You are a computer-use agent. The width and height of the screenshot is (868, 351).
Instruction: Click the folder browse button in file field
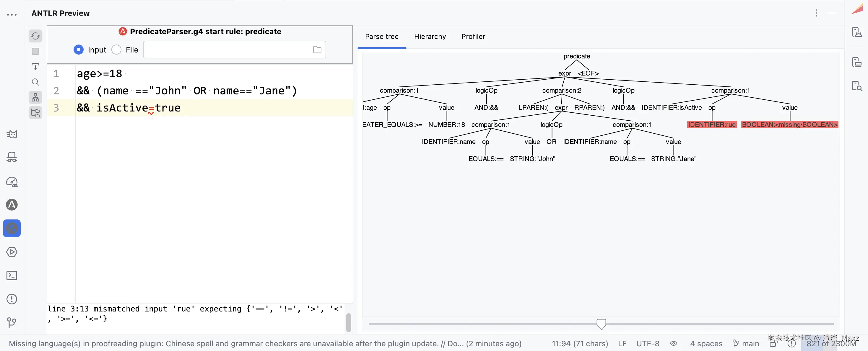[x=317, y=50]
